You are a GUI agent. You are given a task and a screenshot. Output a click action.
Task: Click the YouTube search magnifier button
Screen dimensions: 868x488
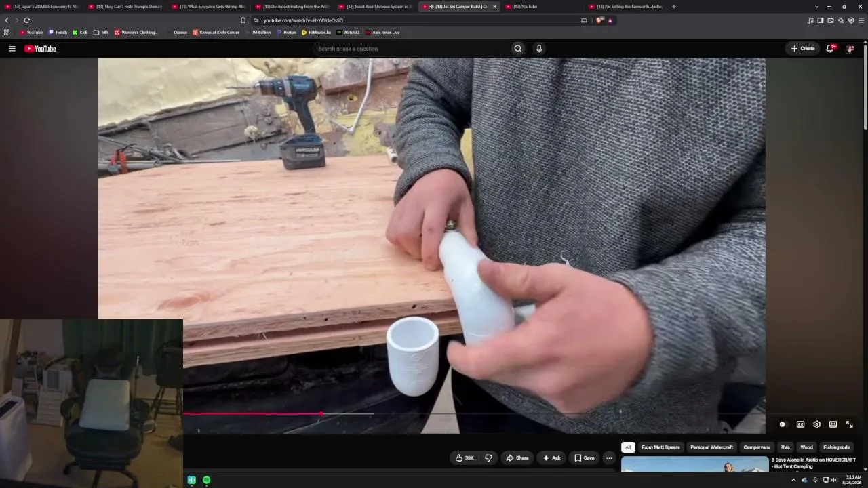pyautogui.click(x=518, y=49)
